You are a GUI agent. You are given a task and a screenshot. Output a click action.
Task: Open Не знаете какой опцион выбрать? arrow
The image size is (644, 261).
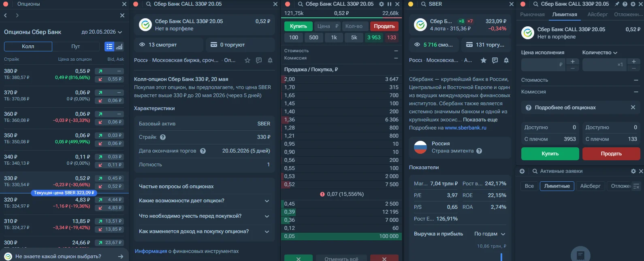tap(120, 257)
